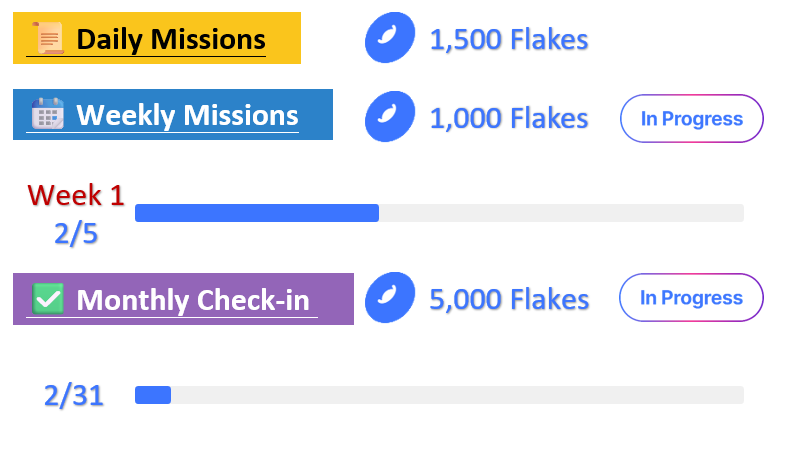Image resolution: width=792 pixels, height=454 pixels.
Task: Click the flake coin icon next to 1,000 Flakes
Action: [x=390, y=116]
